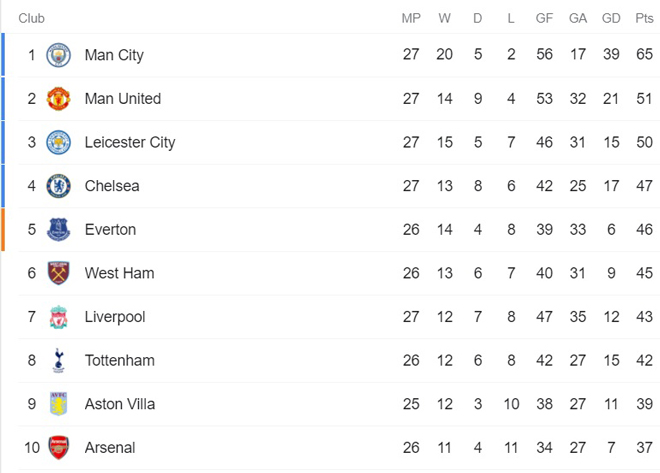This screenshot has width=660, height=473.
Task: Click the Tottenham club crest
Action: click(x=59, y=361)
